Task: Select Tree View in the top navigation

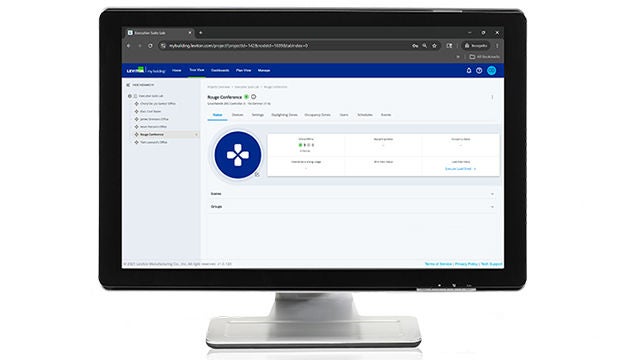Action: tap(197, 70)
